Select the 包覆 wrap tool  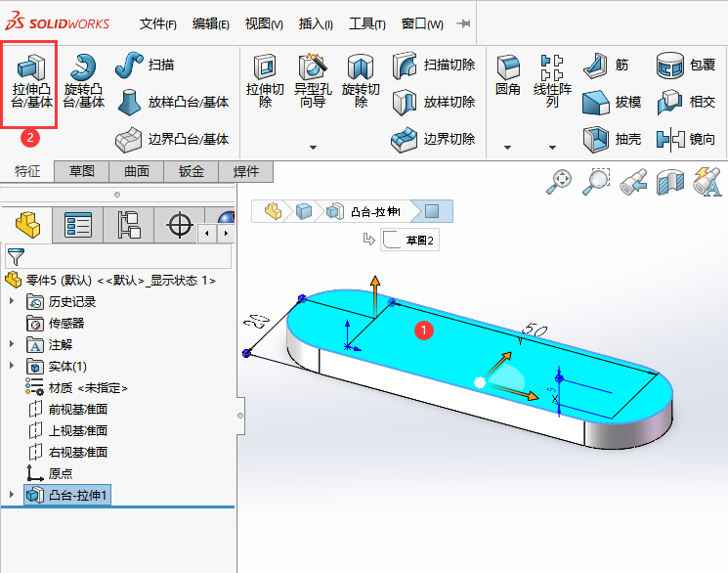tap(686, 65)
